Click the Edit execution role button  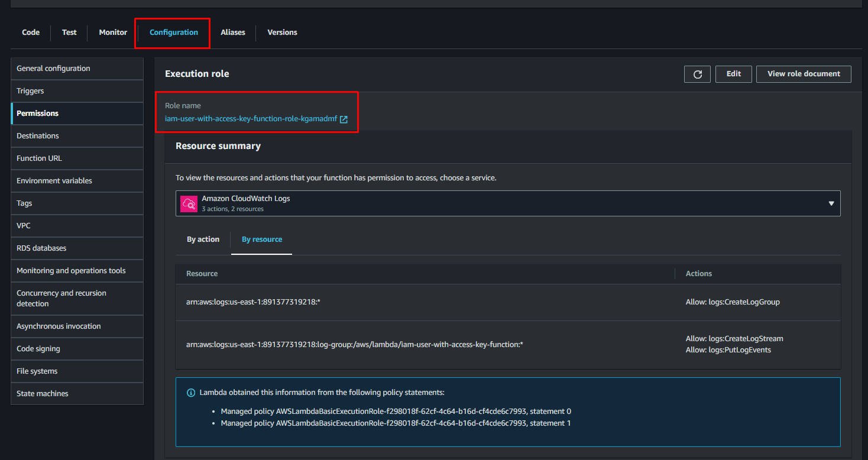pyautogui.click(x=733, y=74)
